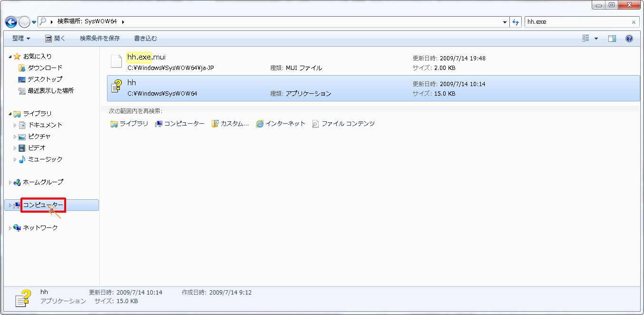This screenshot has width=644, height=315.
Task: Click the refresh button beside address bar
Action: click(x=516, y=22)
